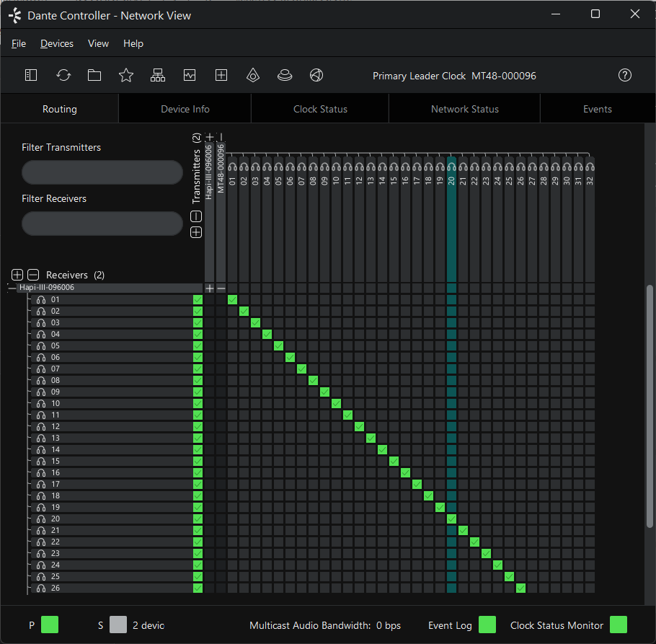This screenshot has height=644, width=656.
Task: Click the green status check for receiver 03
Action: pos(198,322)
